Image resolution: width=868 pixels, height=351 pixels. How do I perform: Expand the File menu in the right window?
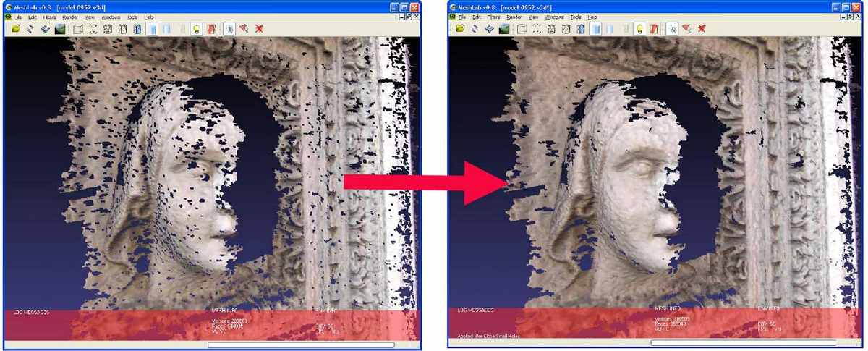[461, 16]
